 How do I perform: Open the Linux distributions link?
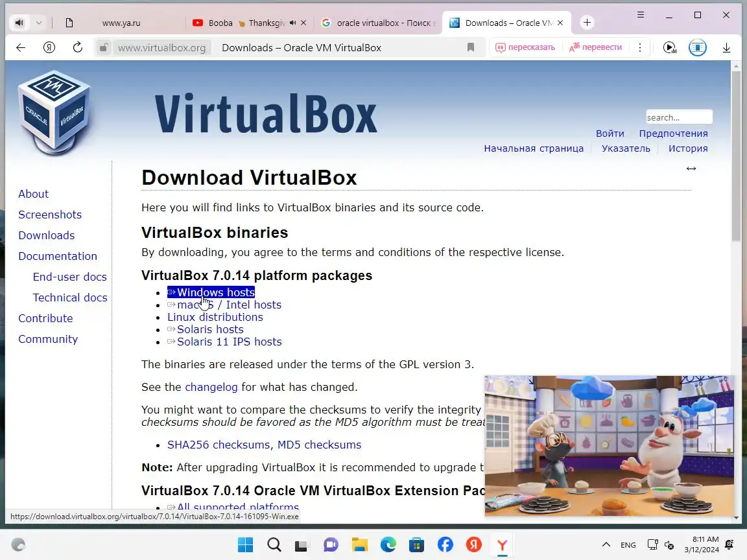tap(215, 317)
